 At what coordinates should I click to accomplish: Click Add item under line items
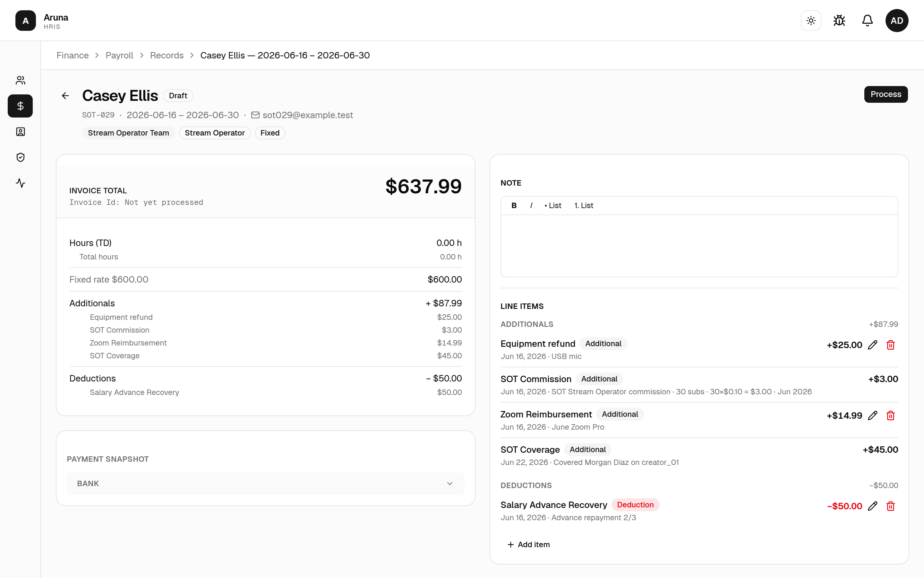[528, 544]
